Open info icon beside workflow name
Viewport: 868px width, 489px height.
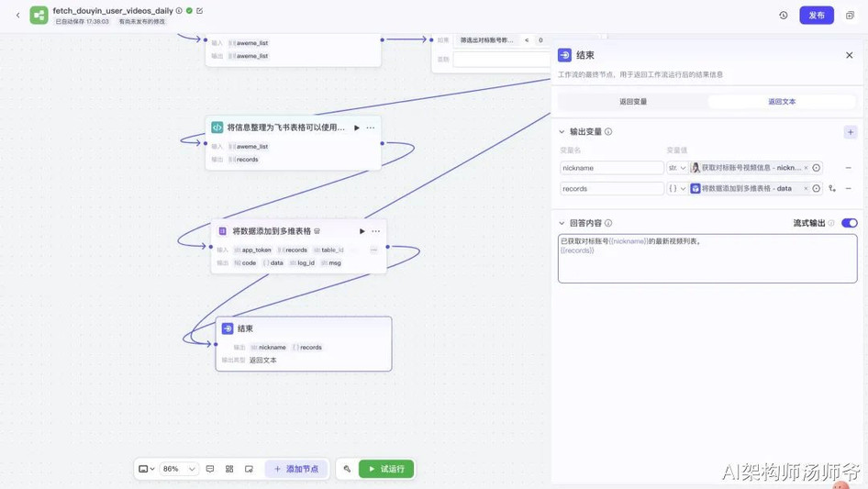tap(179, 10)
